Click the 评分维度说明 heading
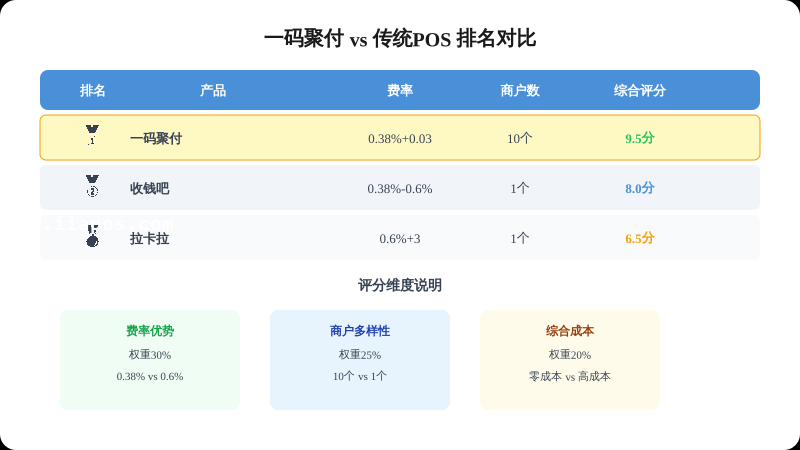The width and height of the screenshot is (800, 450). coord(399,285)
